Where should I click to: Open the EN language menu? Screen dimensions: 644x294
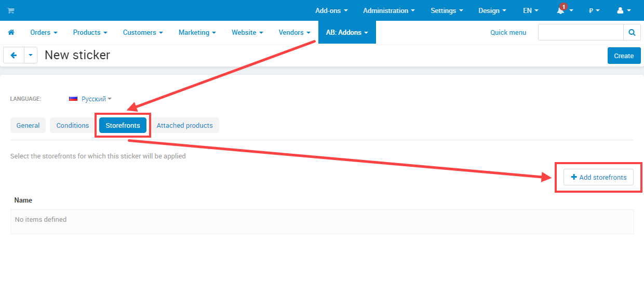tap(530, 10)
